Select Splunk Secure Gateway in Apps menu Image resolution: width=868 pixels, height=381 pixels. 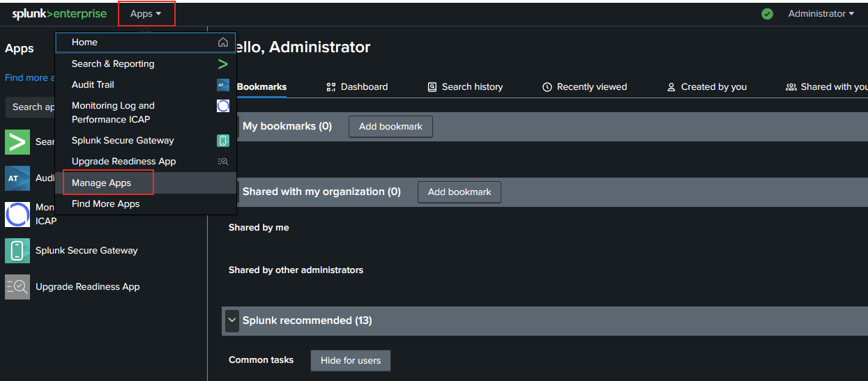point(146,140)
